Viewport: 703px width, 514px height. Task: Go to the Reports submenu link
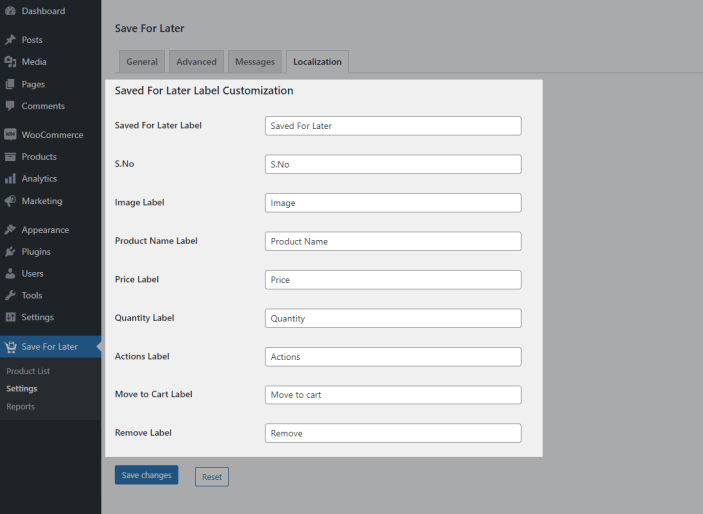coord(20,406)
